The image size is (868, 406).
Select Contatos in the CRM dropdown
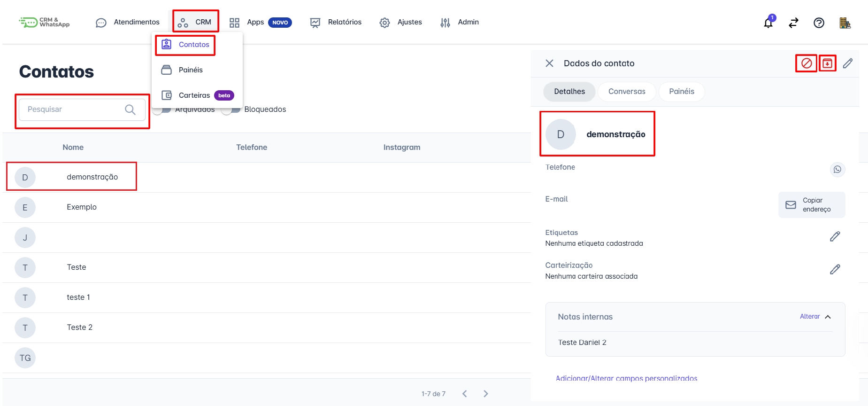185,45
